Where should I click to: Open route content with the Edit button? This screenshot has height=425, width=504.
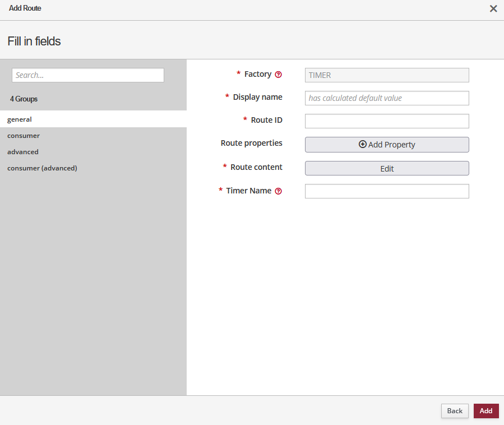387,168
